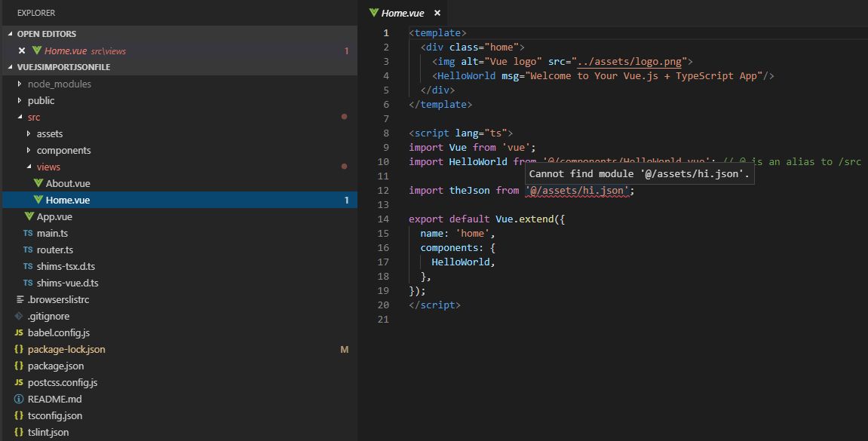Click the underlined '../assets/logo.png' path in code
The width and height of the screenshot is (868, 441).
[x=629, y=61]
